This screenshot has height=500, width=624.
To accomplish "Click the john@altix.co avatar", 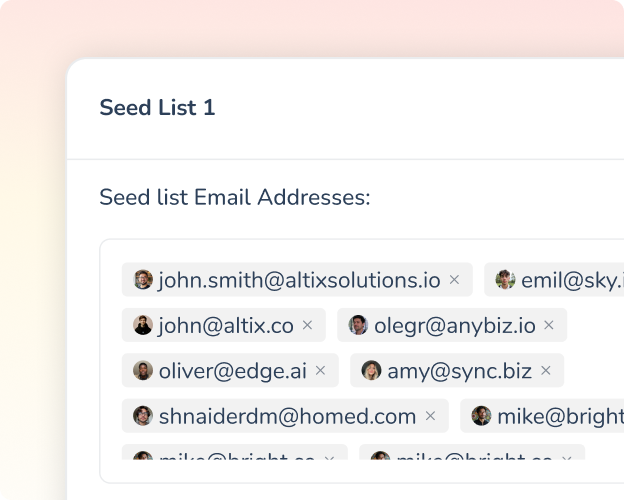I will click(x=143, y=325).
